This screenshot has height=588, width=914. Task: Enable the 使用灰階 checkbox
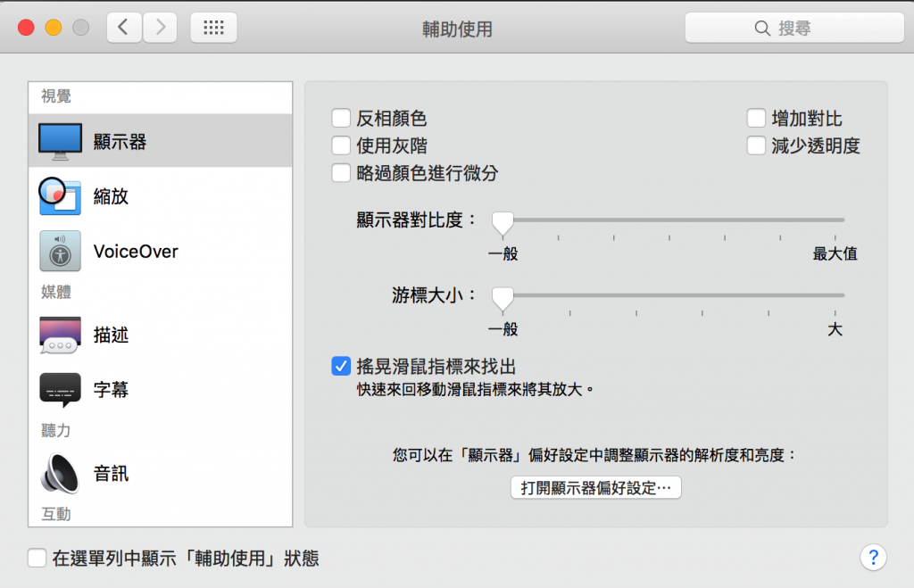pos(341,145)
